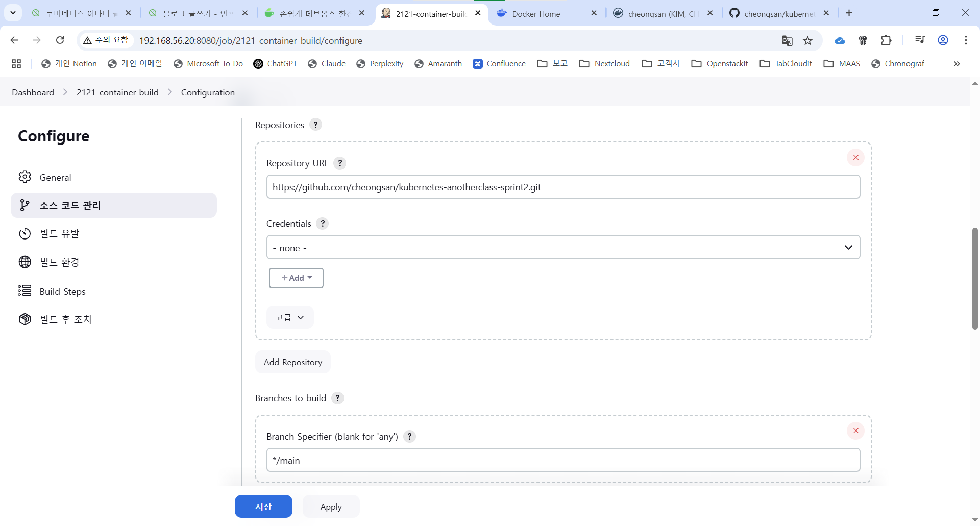Image resolution: width=980 pixels, height=526 pixels.
Task: Open help for Branch Specifier
Action: pos(409,436)
